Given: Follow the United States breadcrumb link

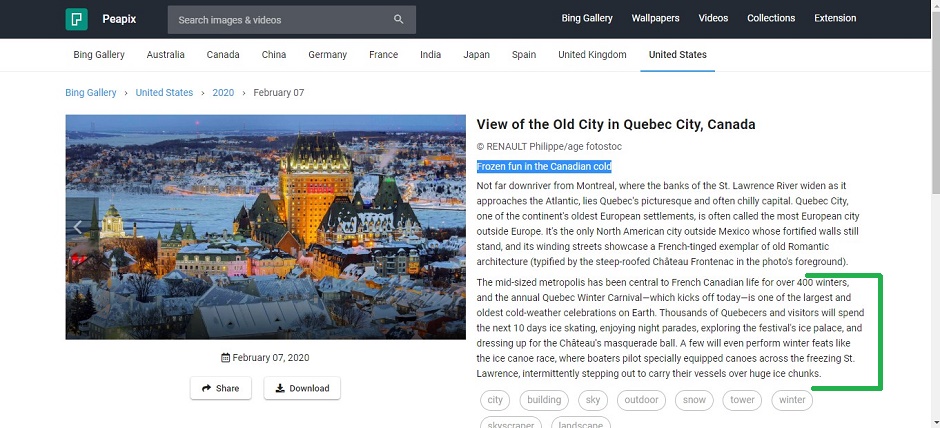Looking at the screenshot, I should [164, 92].
